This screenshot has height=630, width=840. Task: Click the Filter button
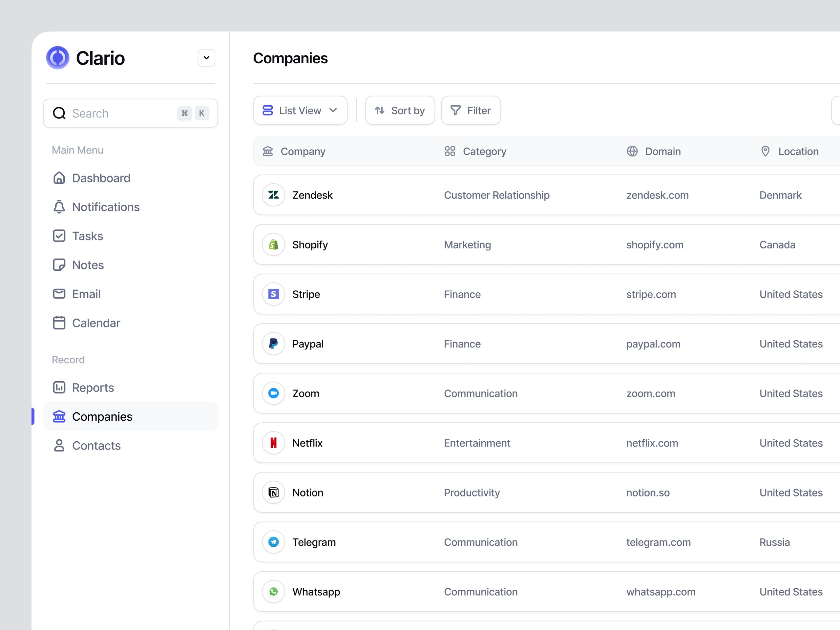(x=471, y=111)
